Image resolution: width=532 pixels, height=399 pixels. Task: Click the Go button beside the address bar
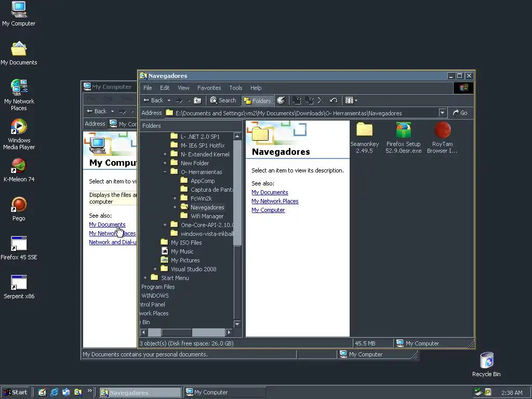460,113
